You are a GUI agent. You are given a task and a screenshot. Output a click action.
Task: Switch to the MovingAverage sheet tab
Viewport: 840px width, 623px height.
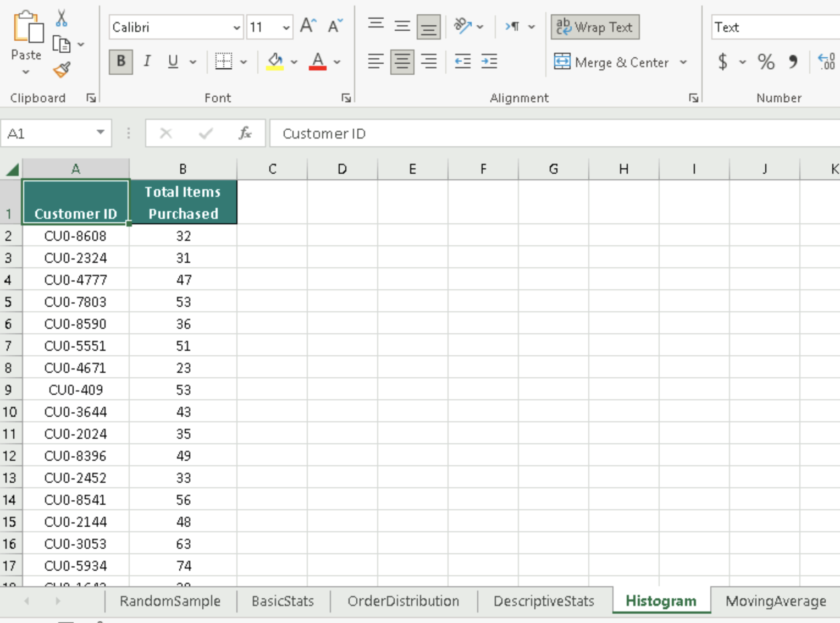click(x=775, y=601)
